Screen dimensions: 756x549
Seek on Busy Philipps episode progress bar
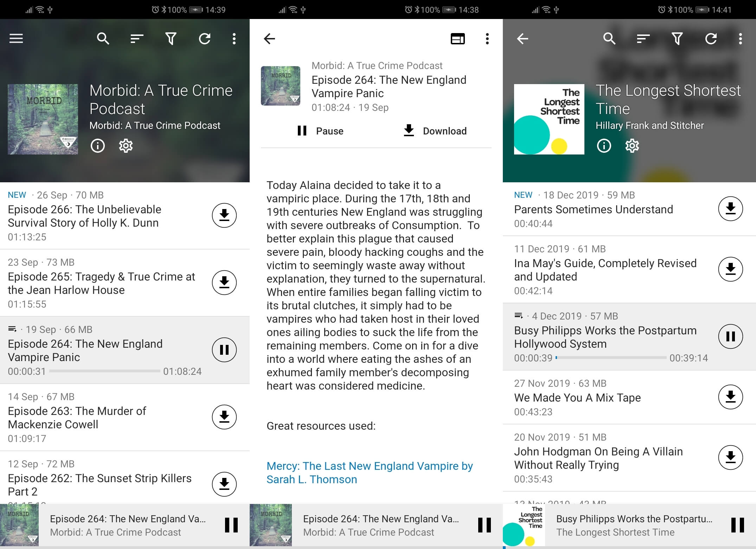(x=611, y=358)
